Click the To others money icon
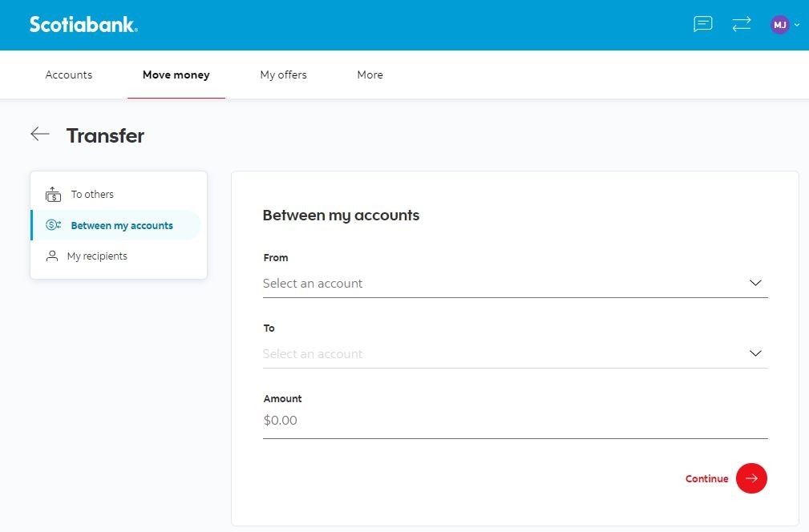The height and width of the screenshot is (532, 809). (x=53, y=195)
